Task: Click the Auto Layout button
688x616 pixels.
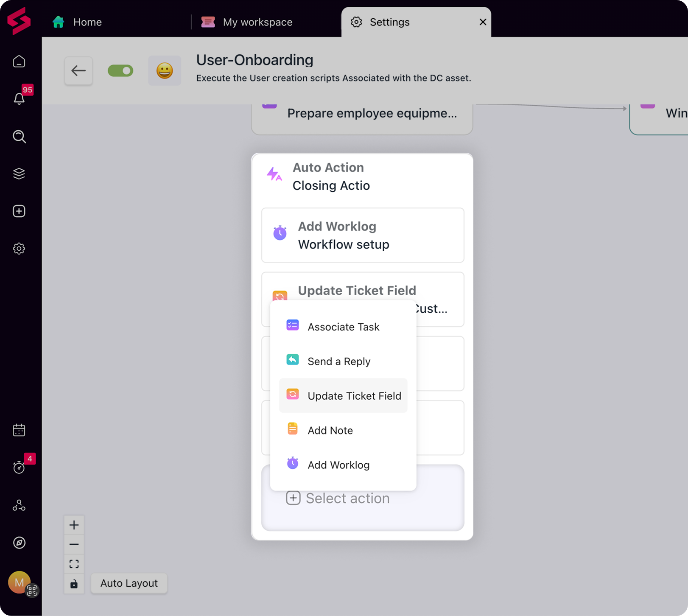Action: coord(129,583)
